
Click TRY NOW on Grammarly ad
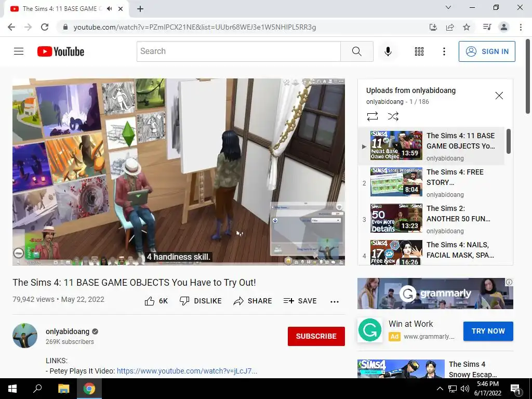tap(488, 331)
